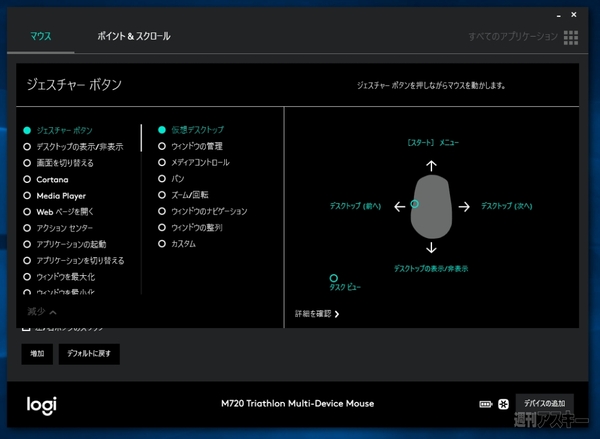Image resolution: width=600 pixels, height=439 pixels.
Task: Click the right arrow beside mouse diagram
Action: click(x=464, y=207)
